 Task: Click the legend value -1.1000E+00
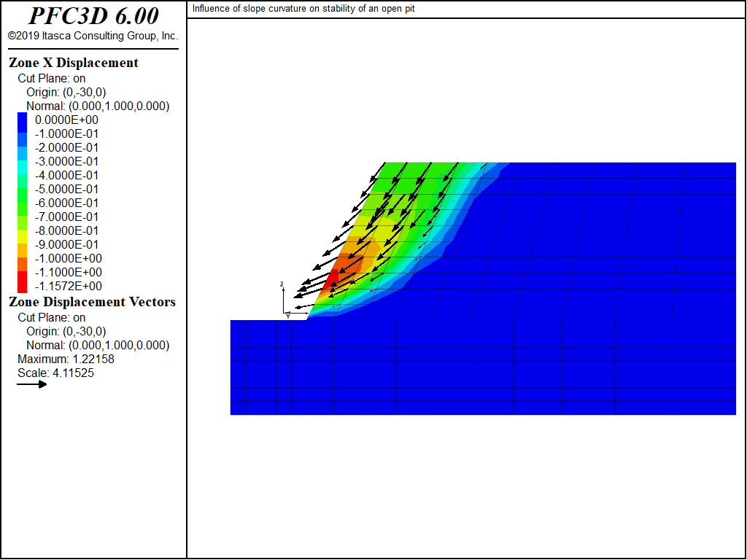click(68, 272)
